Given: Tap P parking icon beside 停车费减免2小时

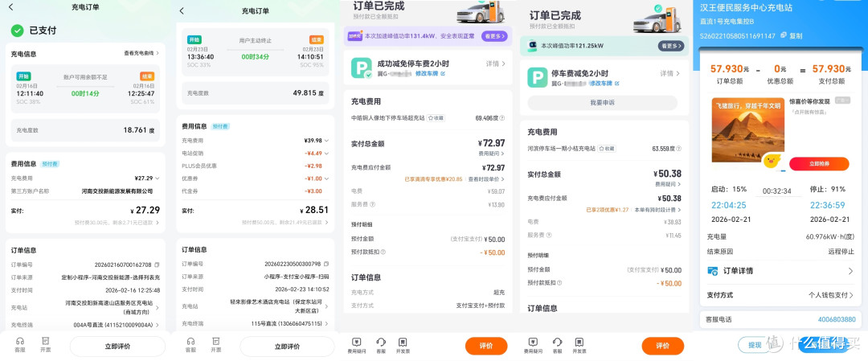Looking at the screenshot, I should click(x=538, y=77).
